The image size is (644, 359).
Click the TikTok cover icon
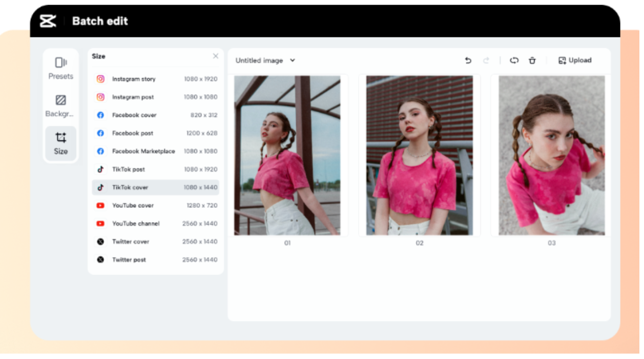100,187
